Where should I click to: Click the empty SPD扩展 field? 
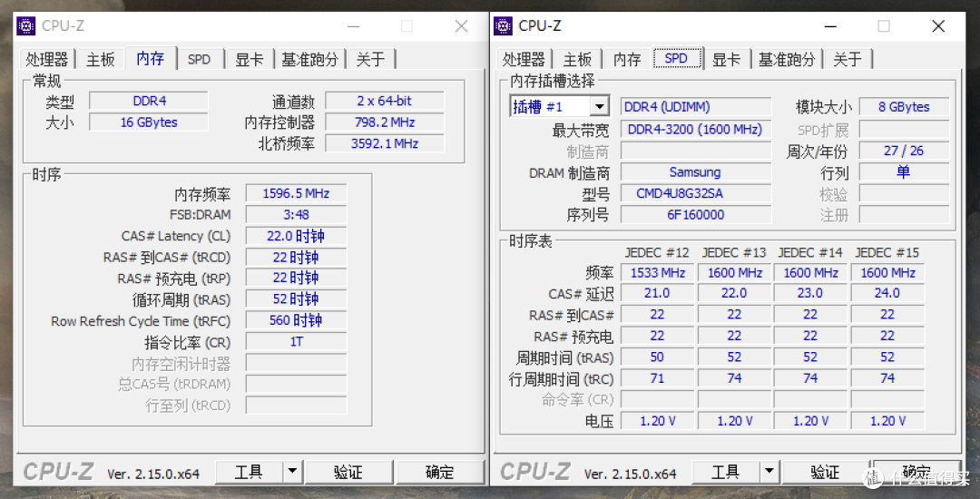[x=904, y=129]
